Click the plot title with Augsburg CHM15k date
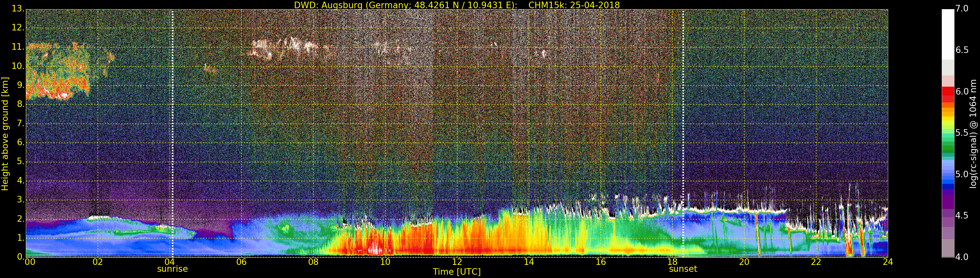Screen dimensions: 980x278 (x=457, y=5)
